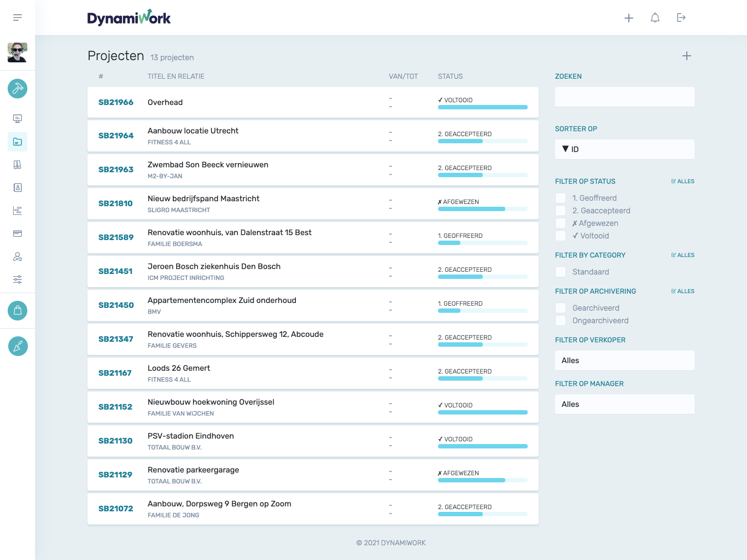Click 'FAMILIE DE JONG' relation text
The height and width of the screenshot is (560, 747).
(173, 515)
